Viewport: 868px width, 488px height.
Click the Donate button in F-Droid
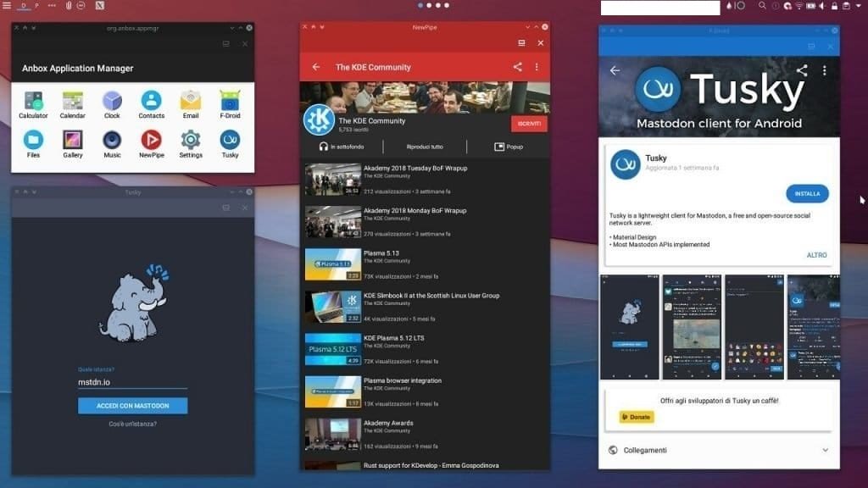(x=637, y=417)
